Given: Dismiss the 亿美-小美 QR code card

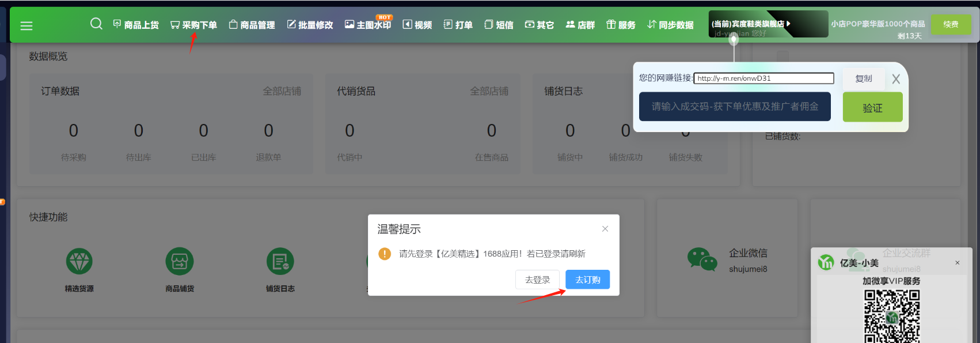Looking at the screenshot, I should point(957,263).
